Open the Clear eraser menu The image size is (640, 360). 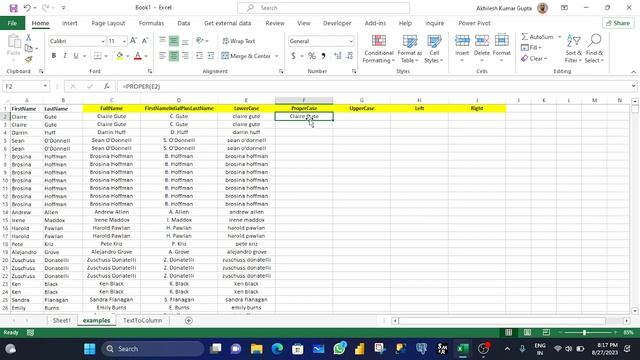tap(534, 59)
